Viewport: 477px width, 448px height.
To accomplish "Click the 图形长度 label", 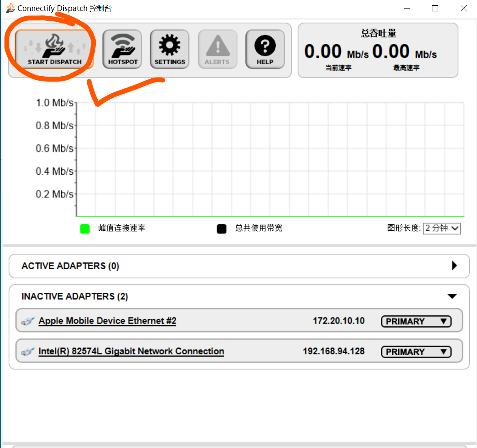I will (404, 228).
